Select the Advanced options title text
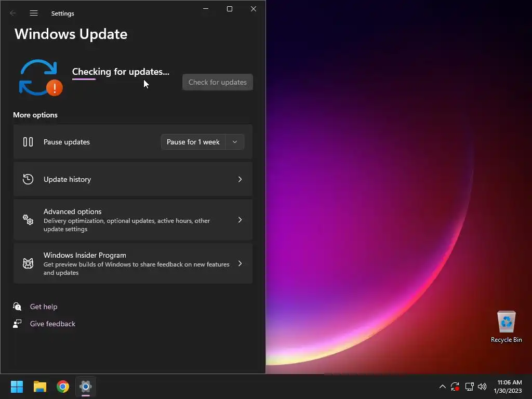The image size is (532, 399). pos(72,211)
